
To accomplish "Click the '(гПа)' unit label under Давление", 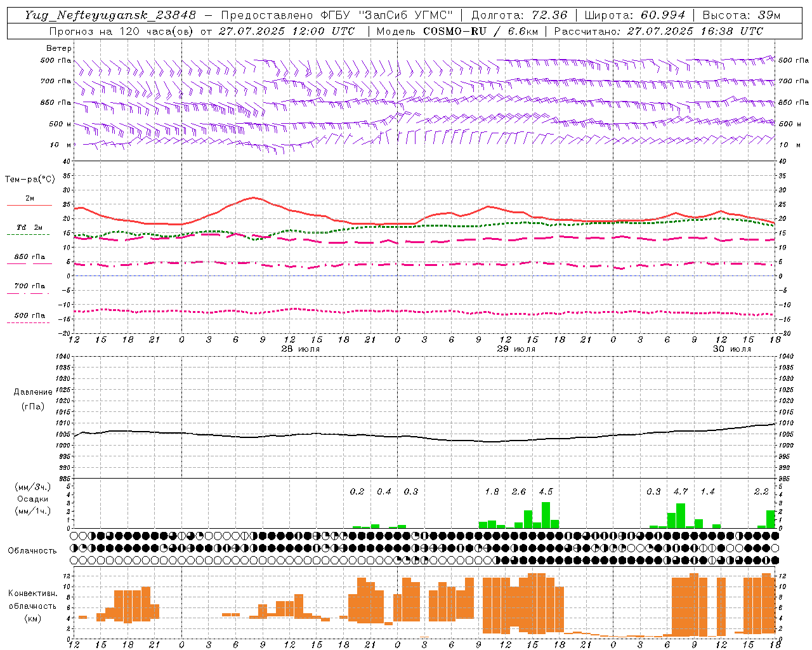I will click(33, 406).
